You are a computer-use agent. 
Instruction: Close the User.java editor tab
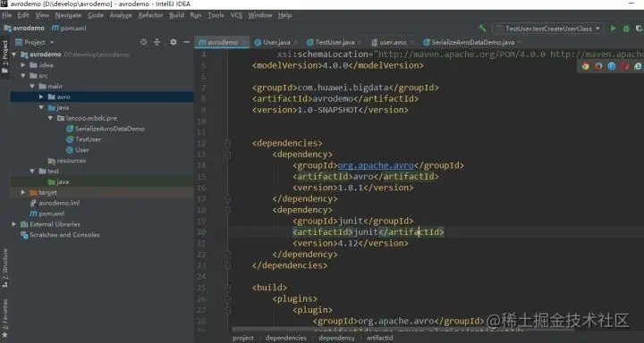pos(296,42)
